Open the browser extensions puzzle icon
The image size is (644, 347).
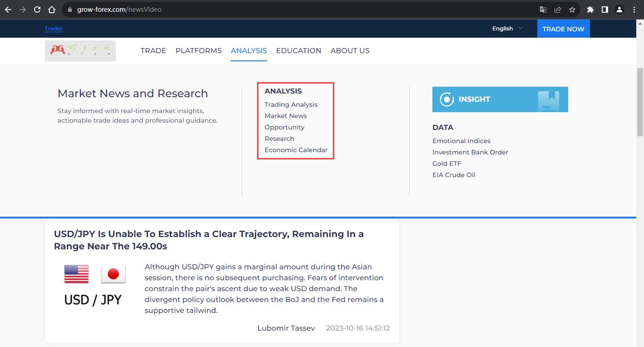tap(590, 10)
